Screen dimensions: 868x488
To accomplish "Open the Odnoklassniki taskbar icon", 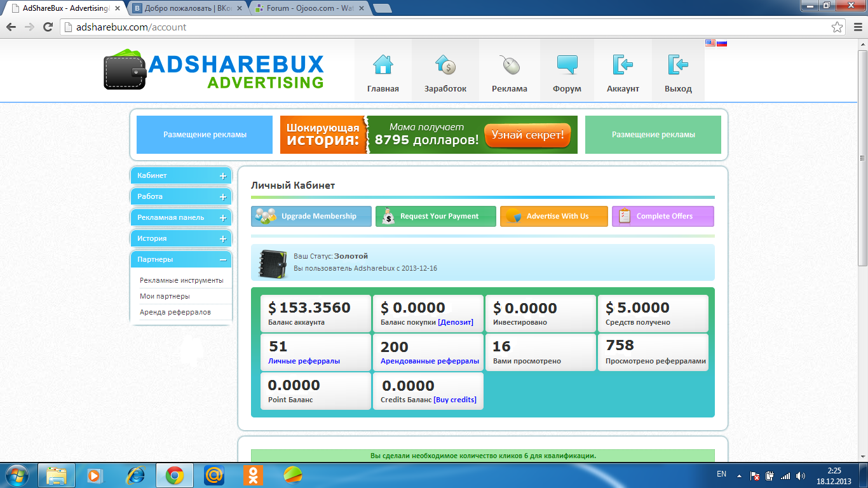I will tap(254, 475).
